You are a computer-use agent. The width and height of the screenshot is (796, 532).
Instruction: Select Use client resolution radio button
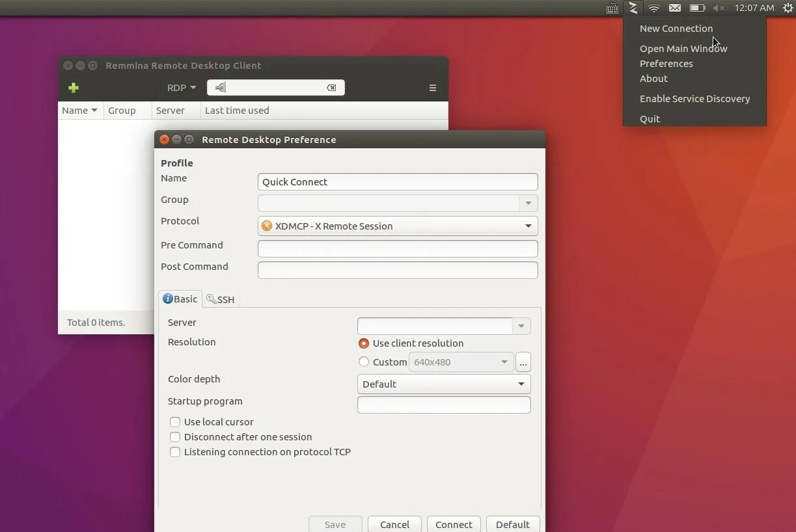coord(364,343)
